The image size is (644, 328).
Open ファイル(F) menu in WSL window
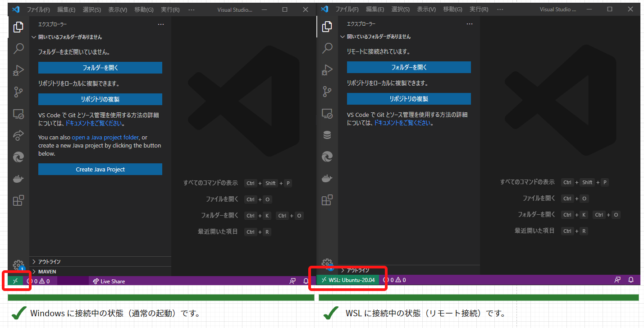point(347,9)
